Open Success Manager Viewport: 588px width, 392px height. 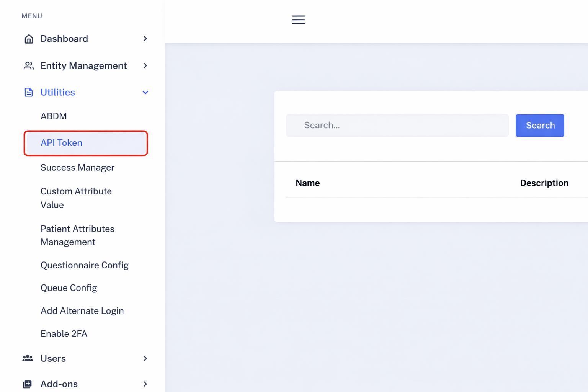pyautogui.click(x=77, y=167)
